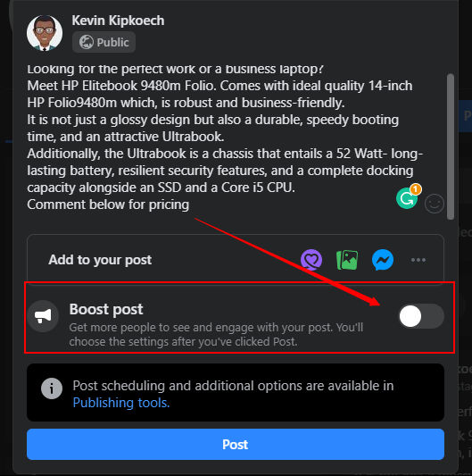Click the blue Post button

pyautogui.click(x=236, y=445)
